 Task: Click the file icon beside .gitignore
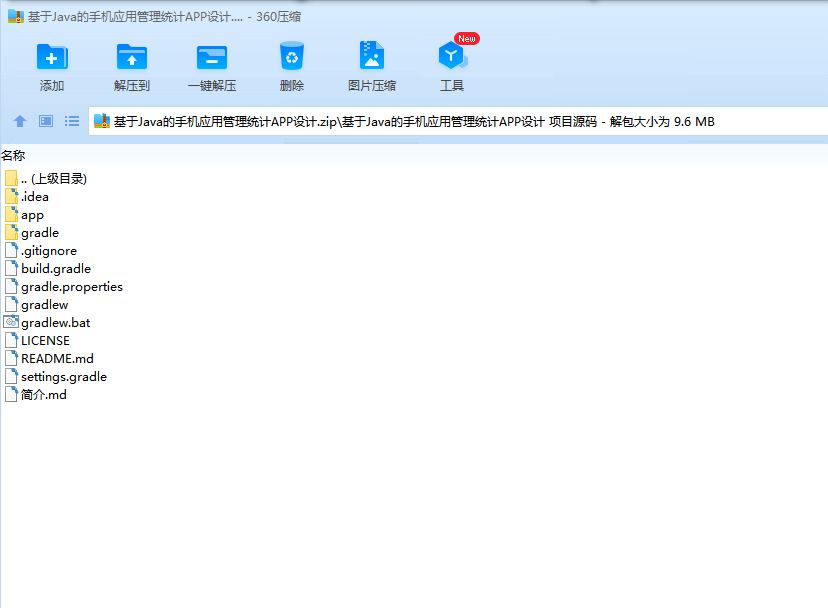12,250
